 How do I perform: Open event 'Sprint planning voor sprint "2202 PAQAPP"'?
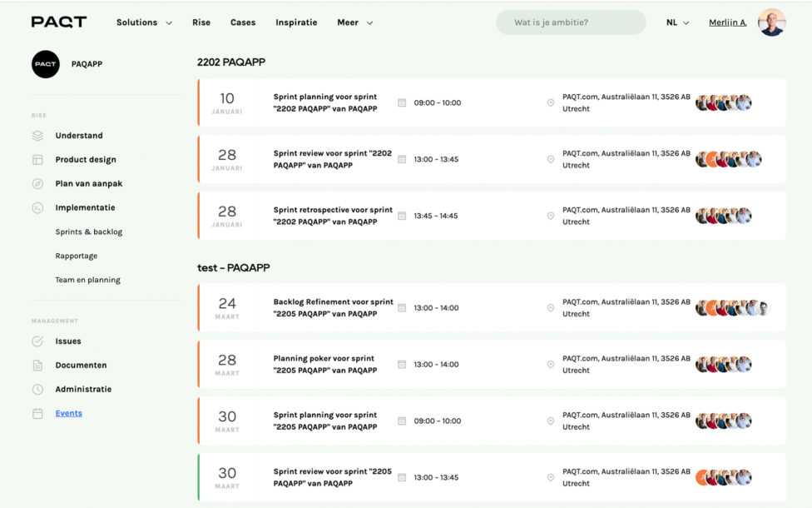tap(325, 102)
